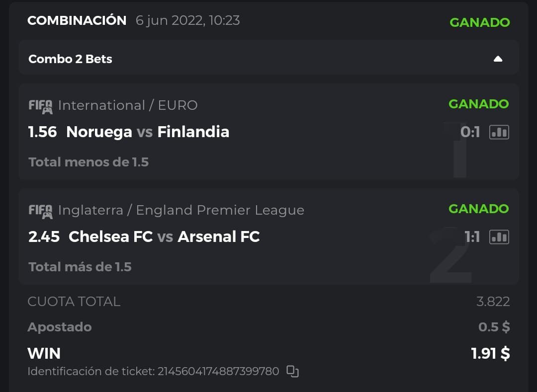This screenshot has height=392, width=537.
Task: Open the Inglaterra / England Premier League label
Action: (x=181, y=210)
